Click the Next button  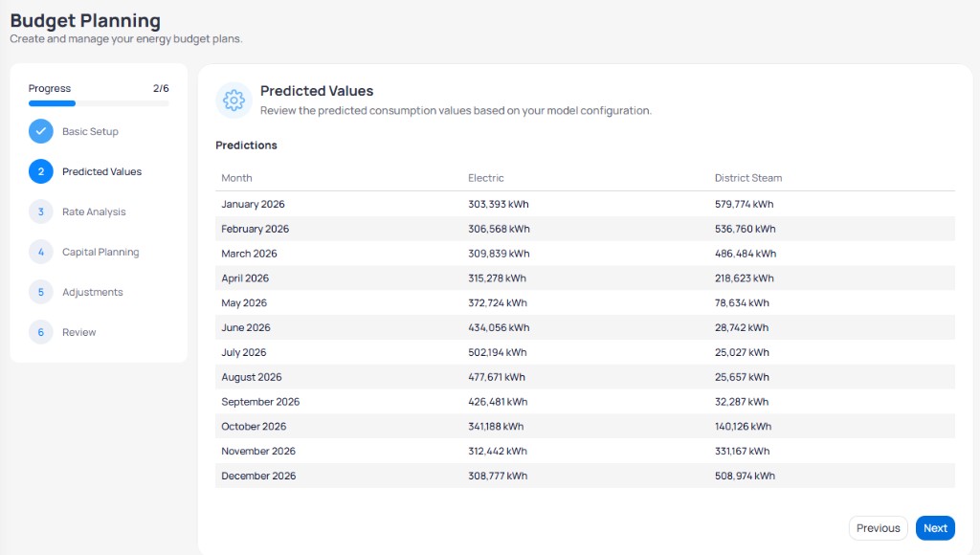935,528
